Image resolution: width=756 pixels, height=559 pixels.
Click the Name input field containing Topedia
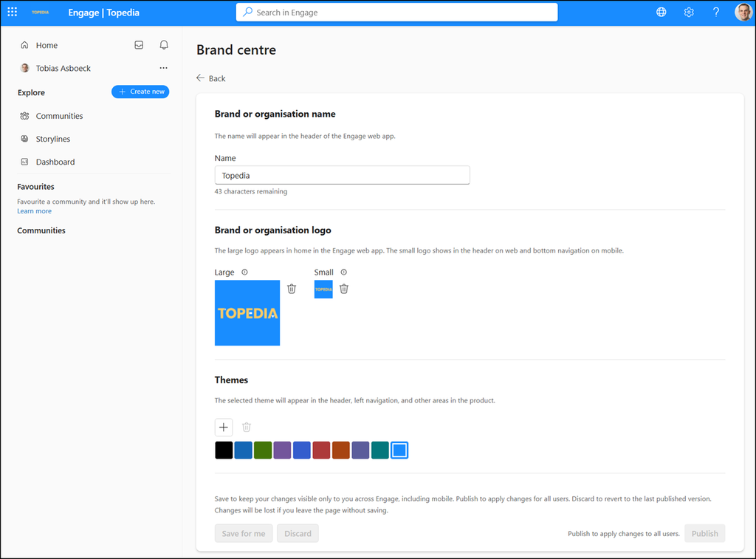coord(343,175)
